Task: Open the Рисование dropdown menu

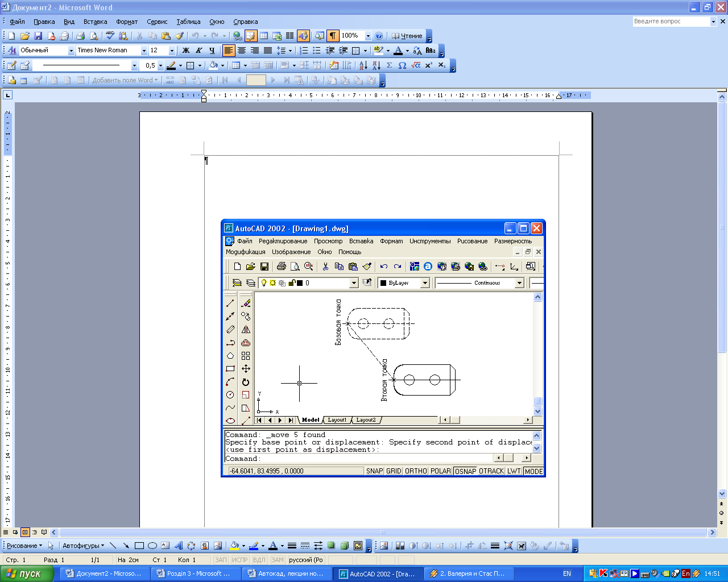Action: [24, 546]
